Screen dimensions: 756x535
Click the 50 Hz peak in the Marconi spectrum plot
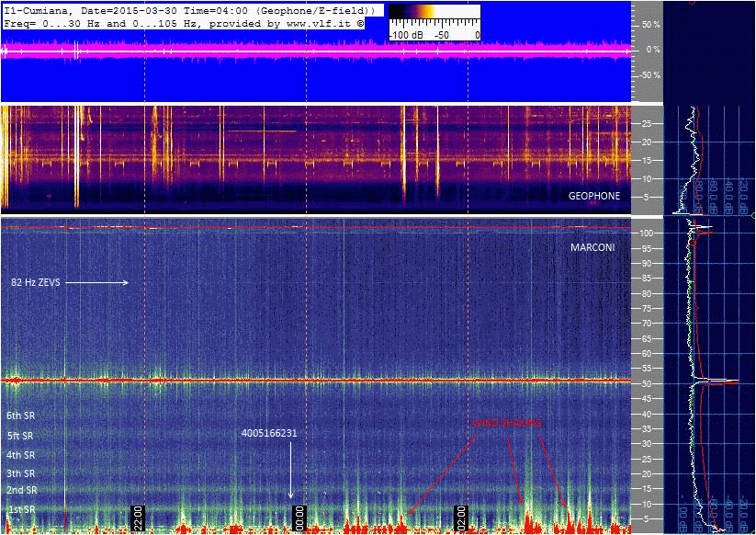point(717,382)
